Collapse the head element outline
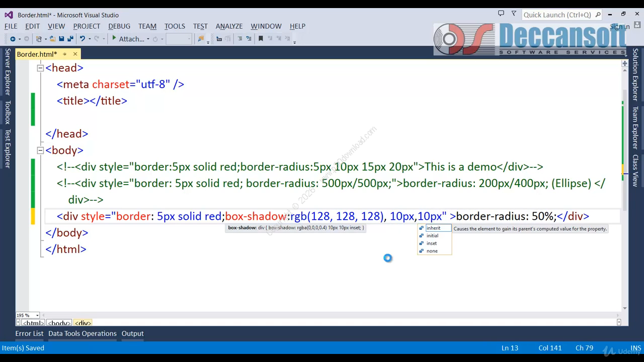Image resolution: width=644 pixels, height=362 pixels. [40, 68]
